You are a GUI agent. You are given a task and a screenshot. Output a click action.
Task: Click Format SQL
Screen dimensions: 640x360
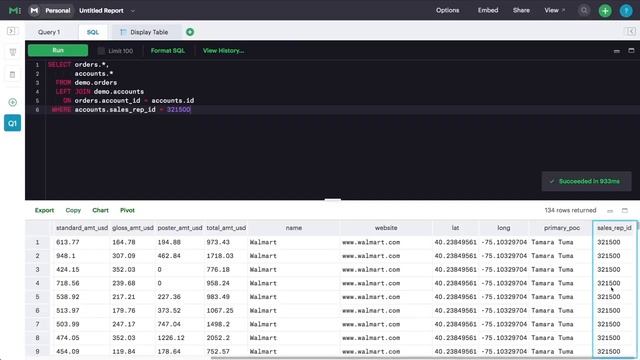(168, 51)
